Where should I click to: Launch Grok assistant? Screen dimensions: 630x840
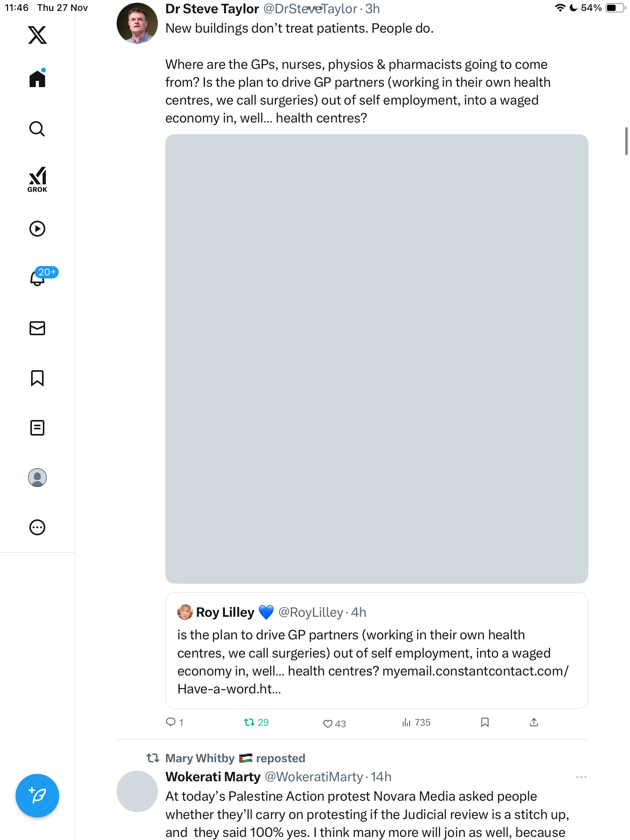[37, 180]
